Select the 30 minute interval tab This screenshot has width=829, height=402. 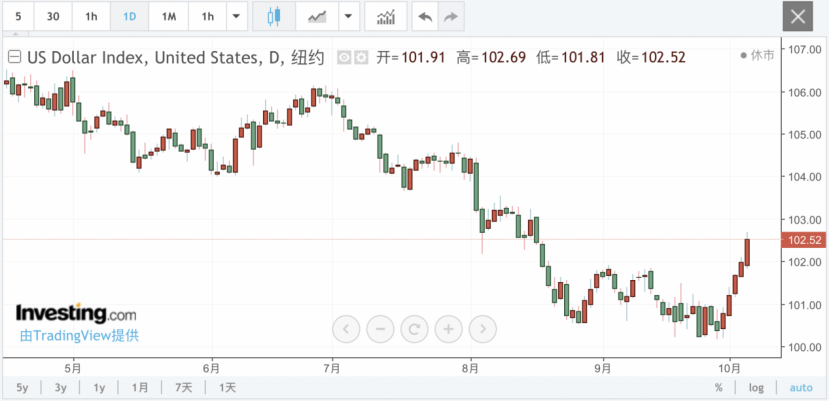coord(53,17)
